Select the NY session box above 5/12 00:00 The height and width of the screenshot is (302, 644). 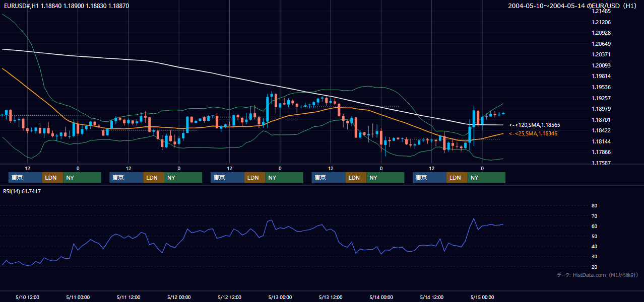(x=183, y=178)
